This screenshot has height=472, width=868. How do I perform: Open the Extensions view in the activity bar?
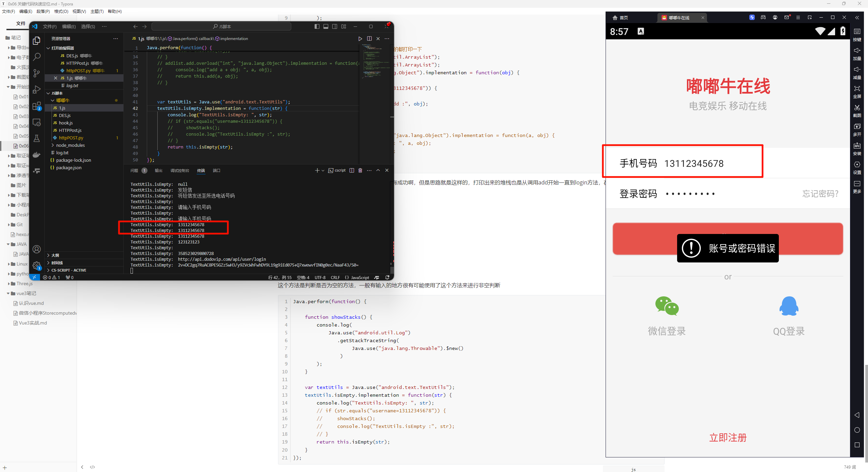tap(37, 106)
